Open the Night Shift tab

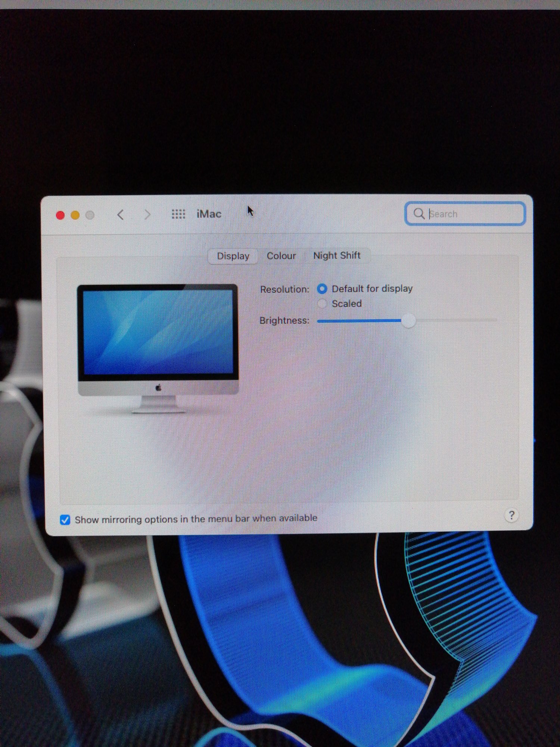pyautogui.click(x=337, y=255)
